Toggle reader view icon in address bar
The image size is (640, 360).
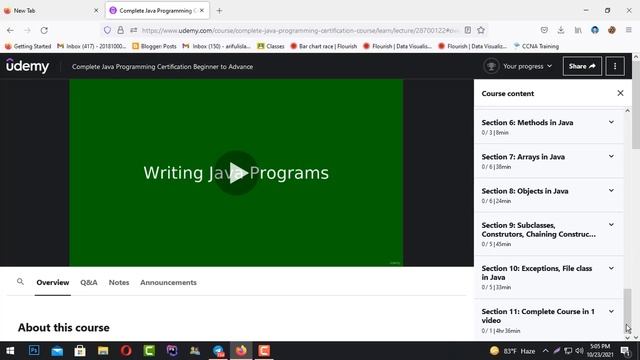click(468, 30)
